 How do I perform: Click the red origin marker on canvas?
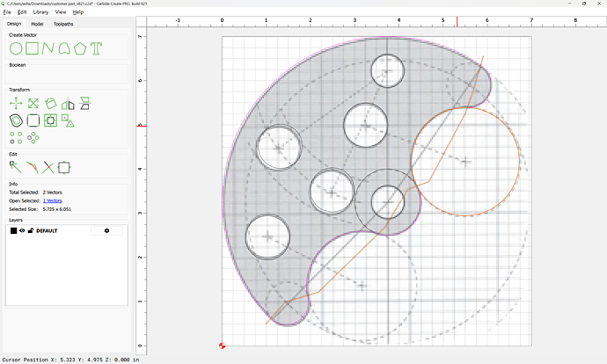[222, 346]
